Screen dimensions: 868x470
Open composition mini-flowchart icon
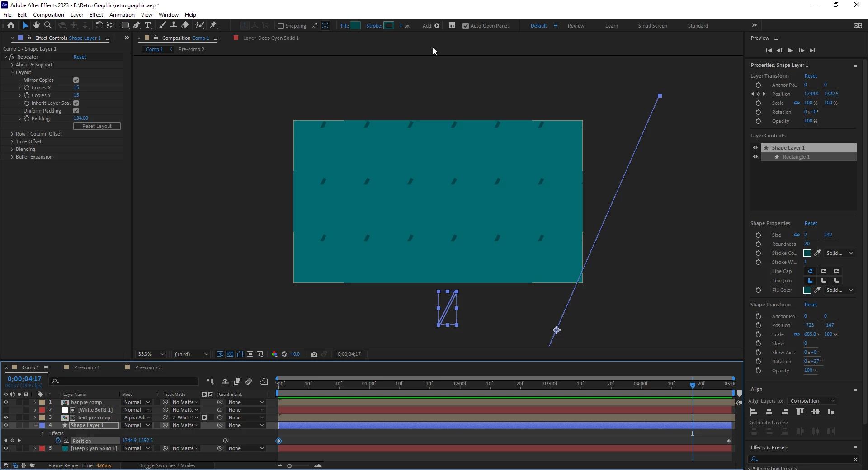tap(210, 382)
